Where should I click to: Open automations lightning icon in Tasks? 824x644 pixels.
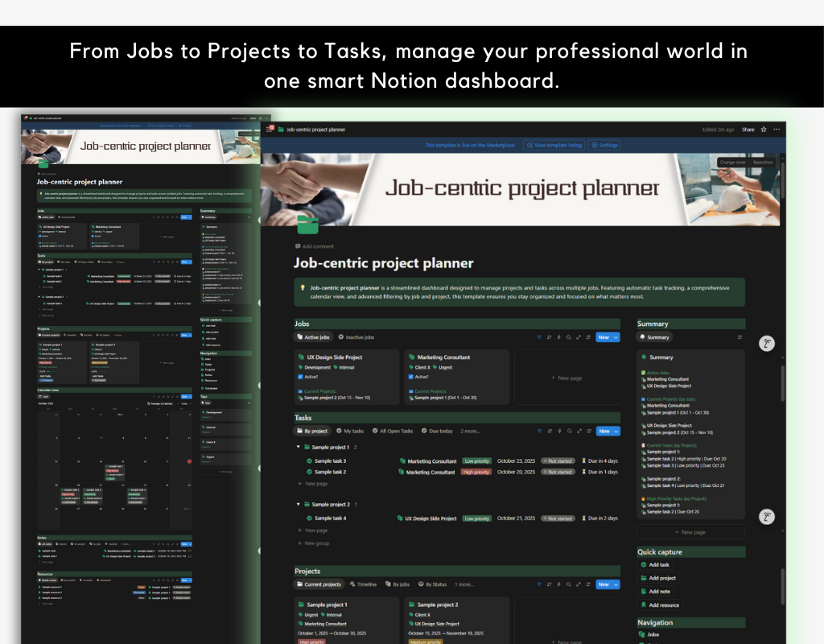[560, 431]
